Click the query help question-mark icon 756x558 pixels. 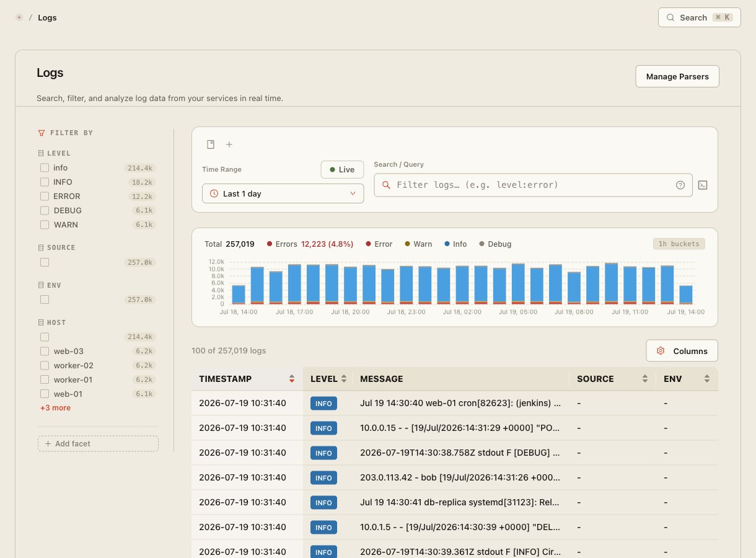pyautogui.click(x=680, y=185)
